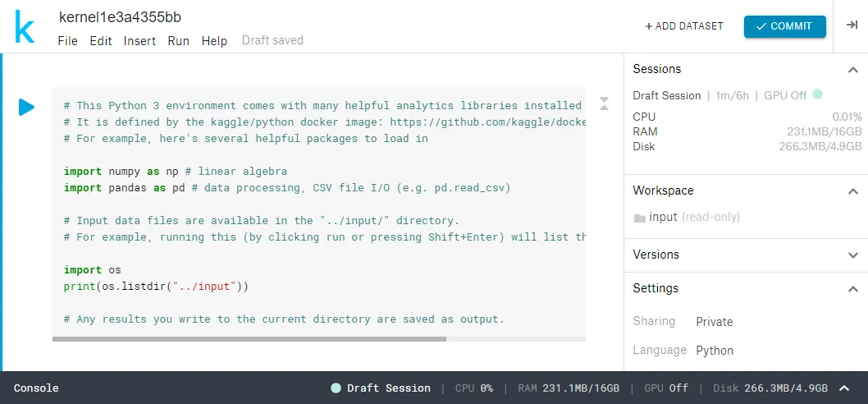
Task: Open the File menu
Action: [x=67, y=41]
